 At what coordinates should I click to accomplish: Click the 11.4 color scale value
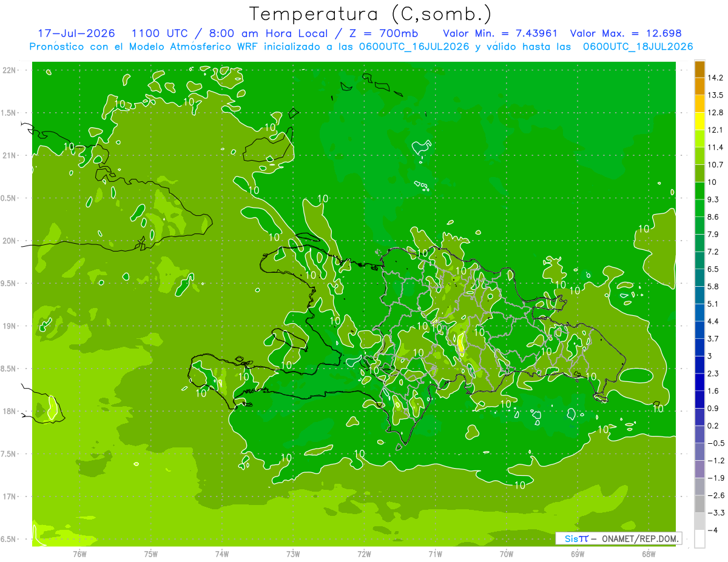pyautogui.click(x=716, y=147)
